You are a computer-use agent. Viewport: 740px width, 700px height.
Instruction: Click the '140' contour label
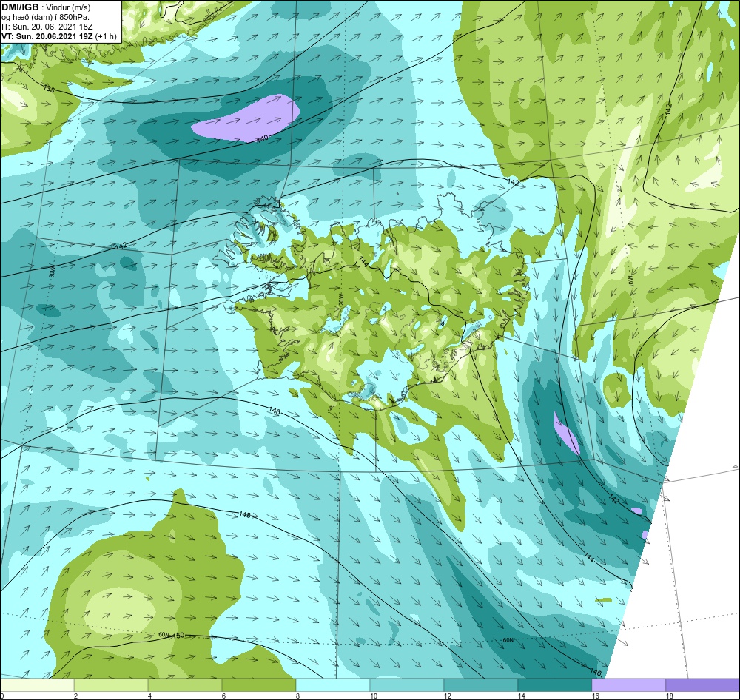(x=263, y=139)
